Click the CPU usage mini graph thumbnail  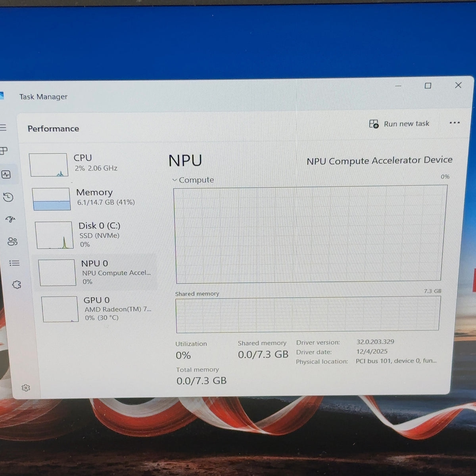(x=48, y=165)
